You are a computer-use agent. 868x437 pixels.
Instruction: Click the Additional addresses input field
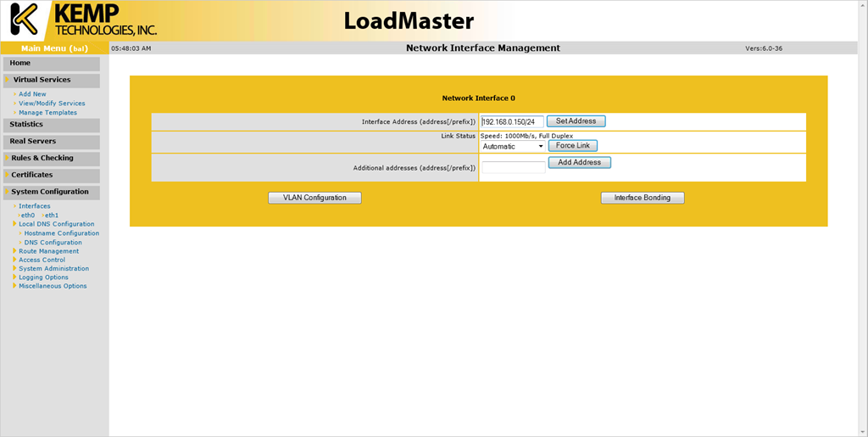coord(513,167)
